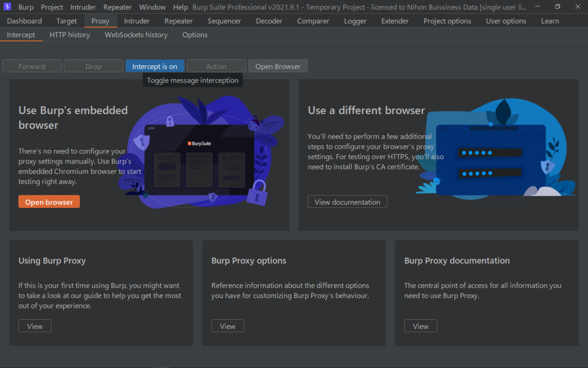This screenshot has width=588, height=368.
Task: Open the Logger tab
Action: (x=355, y=21)
